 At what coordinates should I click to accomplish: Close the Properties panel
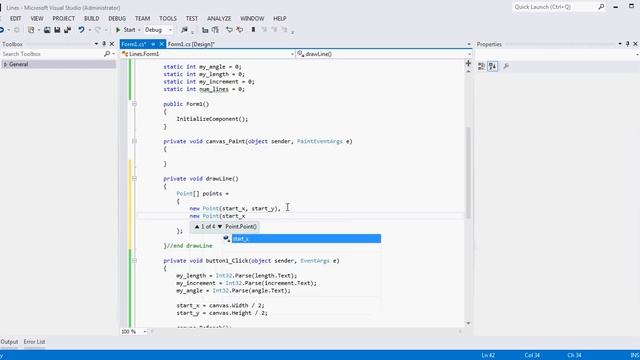636,44
